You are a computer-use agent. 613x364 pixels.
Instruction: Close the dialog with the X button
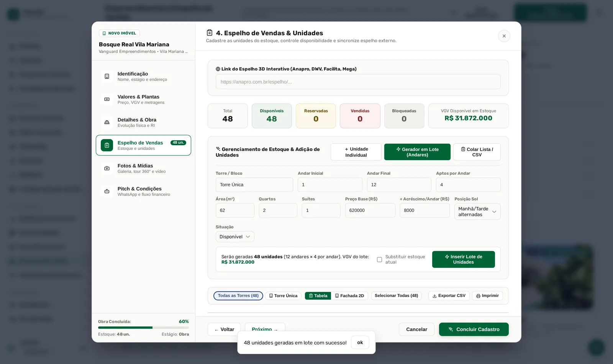504,36
